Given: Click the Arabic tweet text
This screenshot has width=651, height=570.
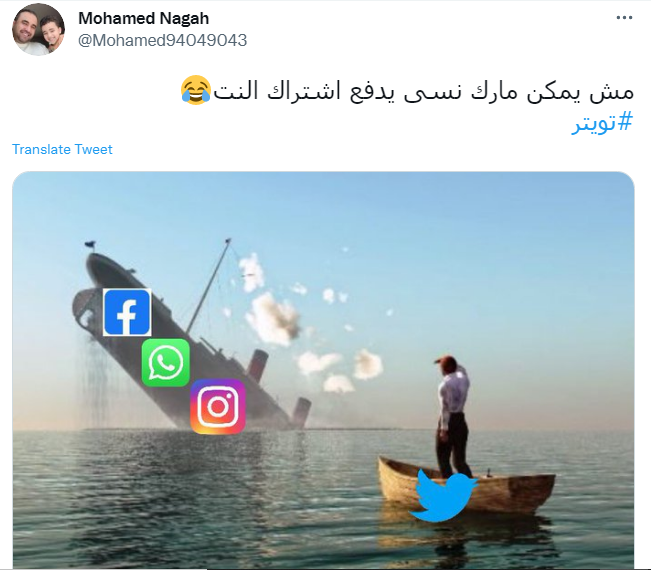Looking at the screenshot, I should (423, 91).
